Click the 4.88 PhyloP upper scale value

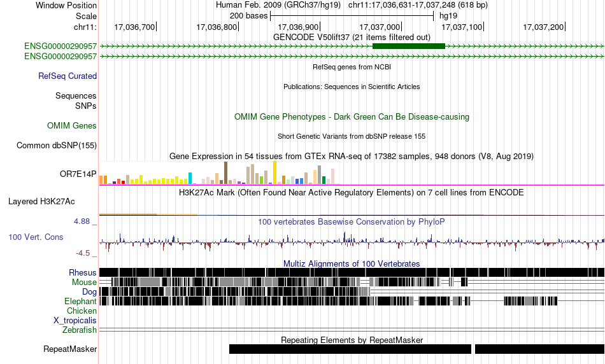(x=82, y=221)
